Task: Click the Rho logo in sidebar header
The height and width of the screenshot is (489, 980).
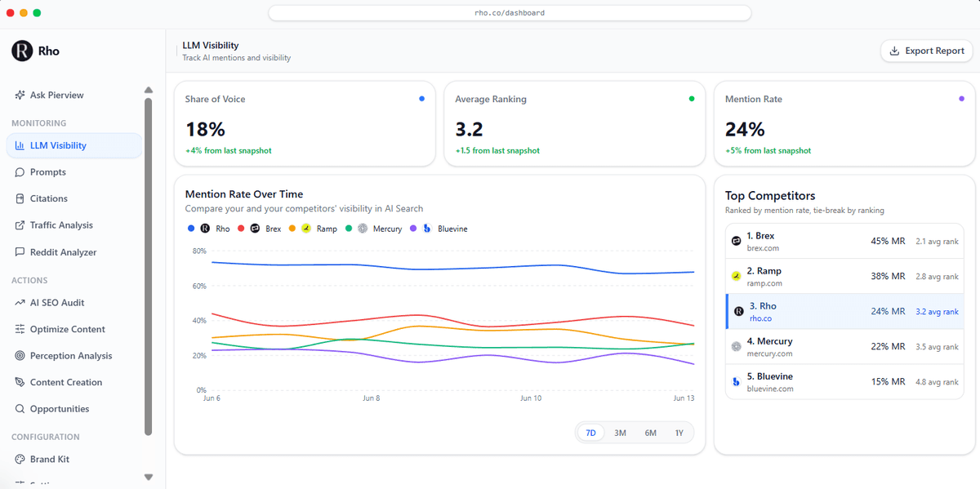Action: 22,51
